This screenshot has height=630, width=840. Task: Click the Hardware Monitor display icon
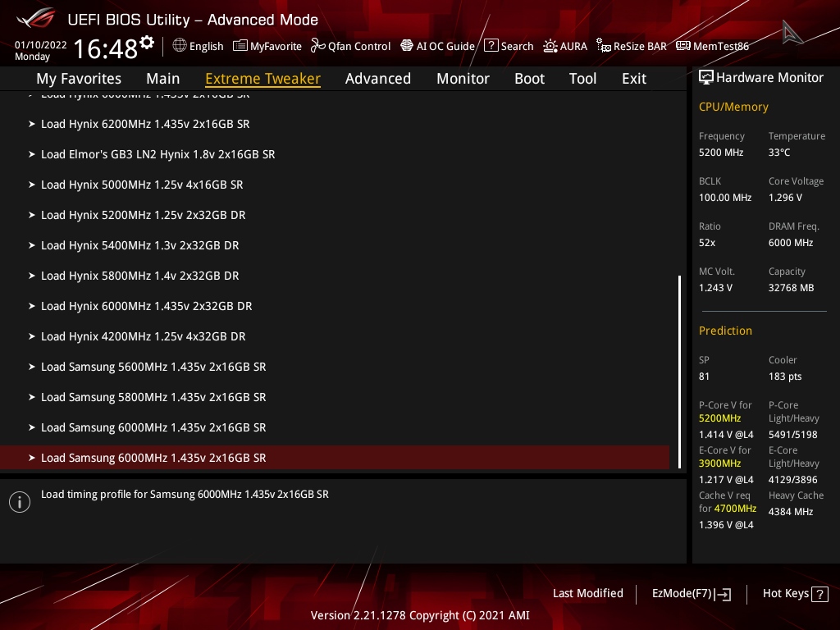tap(706, 78)
